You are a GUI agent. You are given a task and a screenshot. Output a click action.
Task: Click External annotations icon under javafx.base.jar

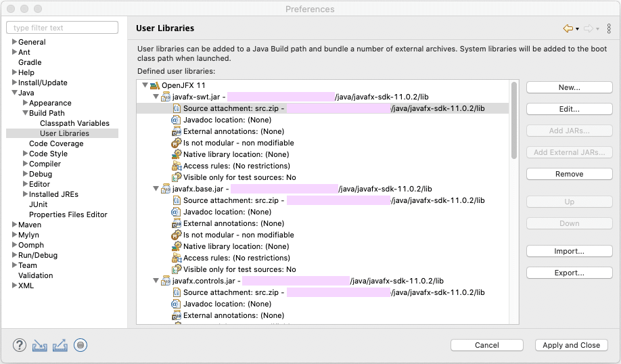coord(177,223)
